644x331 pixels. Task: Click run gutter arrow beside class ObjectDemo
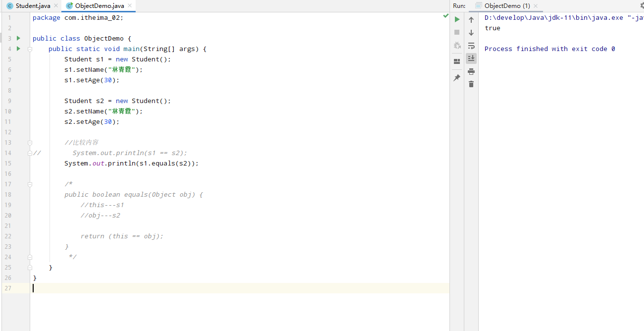pos(18,38)
